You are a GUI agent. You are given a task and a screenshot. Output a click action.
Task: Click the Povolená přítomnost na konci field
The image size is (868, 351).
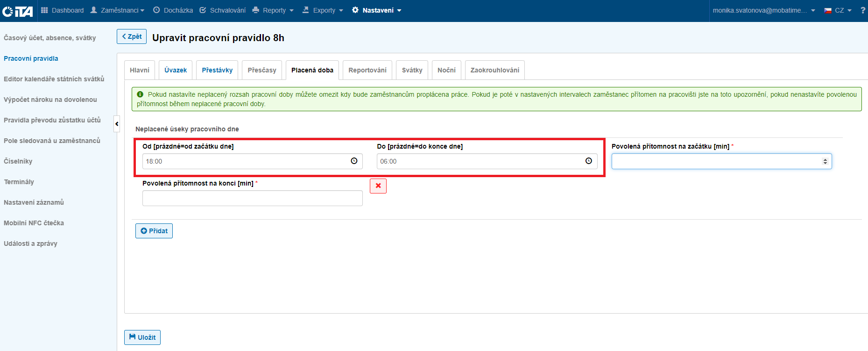252,198
